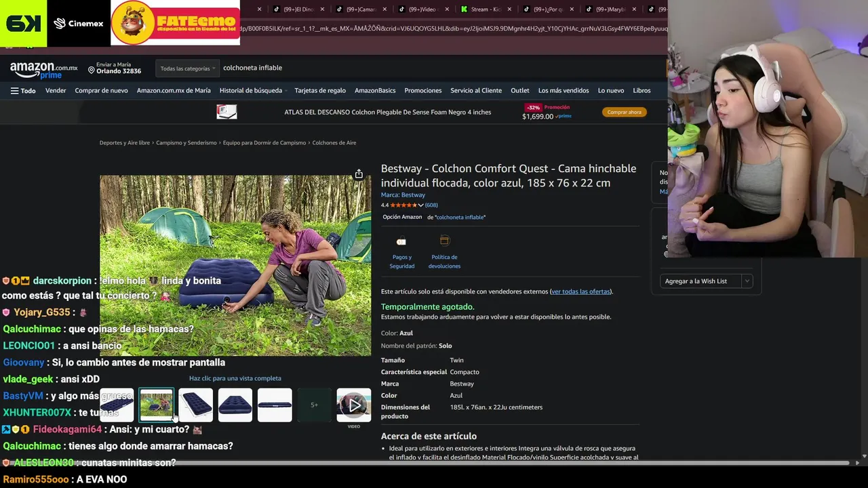Open Deportes y Aire libre breadcrumb
Viewport: 868px width, 488px height.
[x=125, y=143]
